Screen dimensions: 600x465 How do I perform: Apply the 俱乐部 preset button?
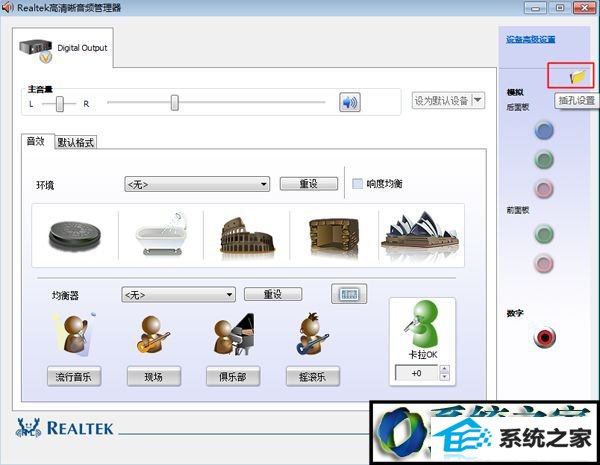point(233,377)
